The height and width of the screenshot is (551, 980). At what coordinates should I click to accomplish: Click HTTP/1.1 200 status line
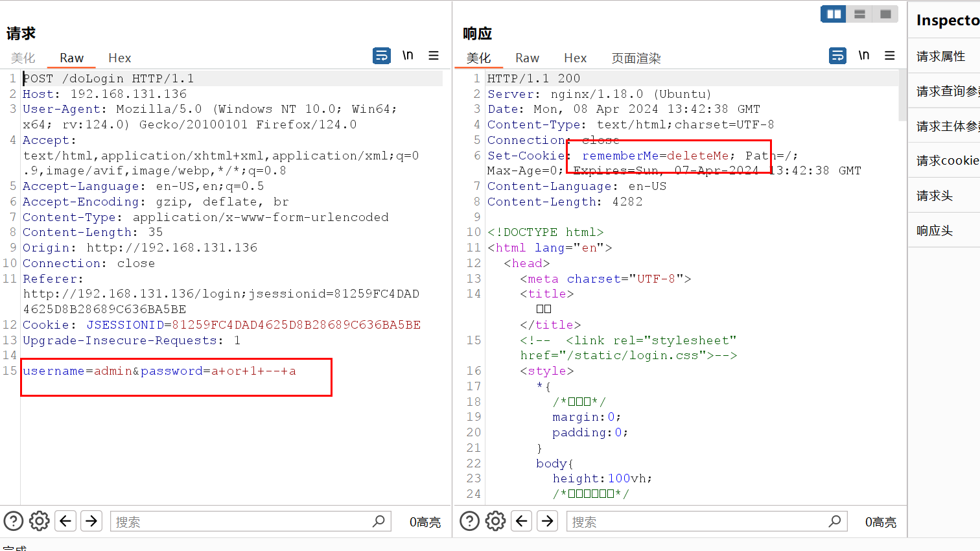(533, 78)
